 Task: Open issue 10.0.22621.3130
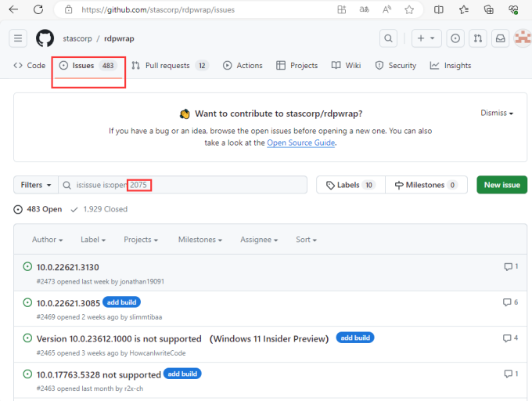[68, 267]
